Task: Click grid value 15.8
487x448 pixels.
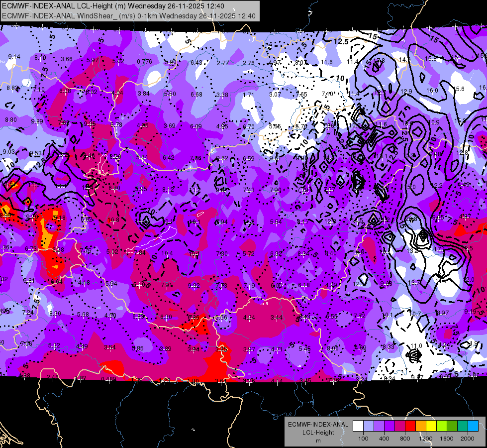Action: tap(431, 58)
